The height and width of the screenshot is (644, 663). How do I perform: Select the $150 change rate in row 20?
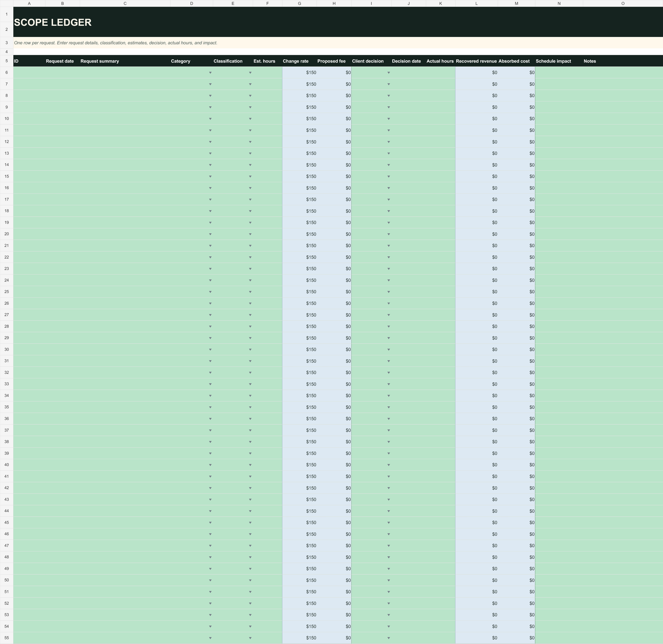point(300,234)
